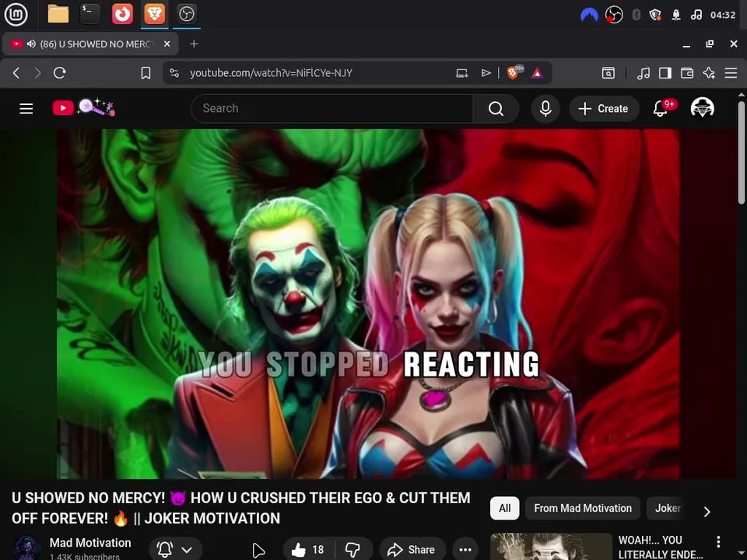Click the video player to pause
This screenshot has height=560, width=747.
click(x=368, y=304)
